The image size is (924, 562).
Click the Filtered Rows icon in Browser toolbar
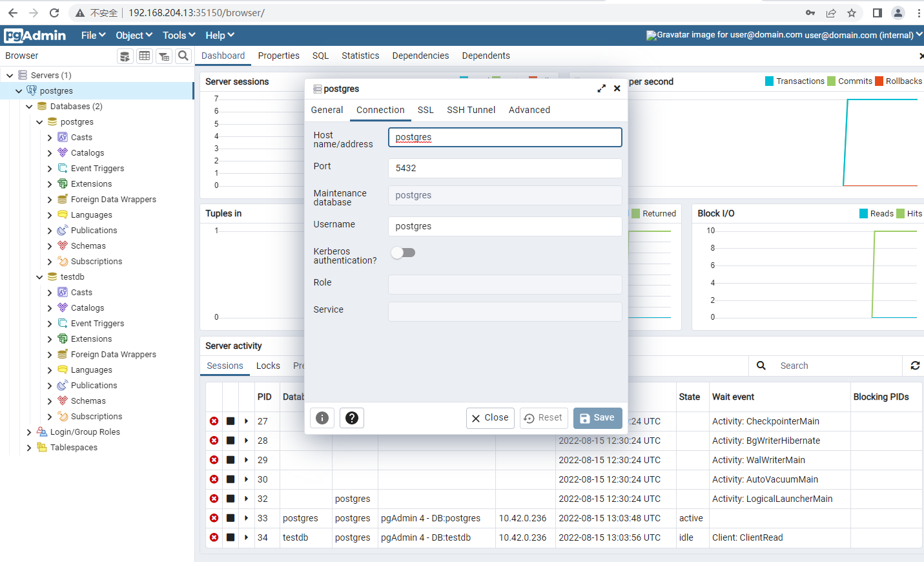click(164, 56)
